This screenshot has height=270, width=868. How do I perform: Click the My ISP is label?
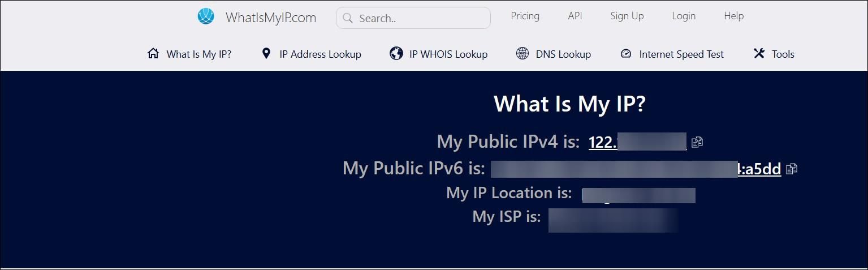click(x=507, y=216)
